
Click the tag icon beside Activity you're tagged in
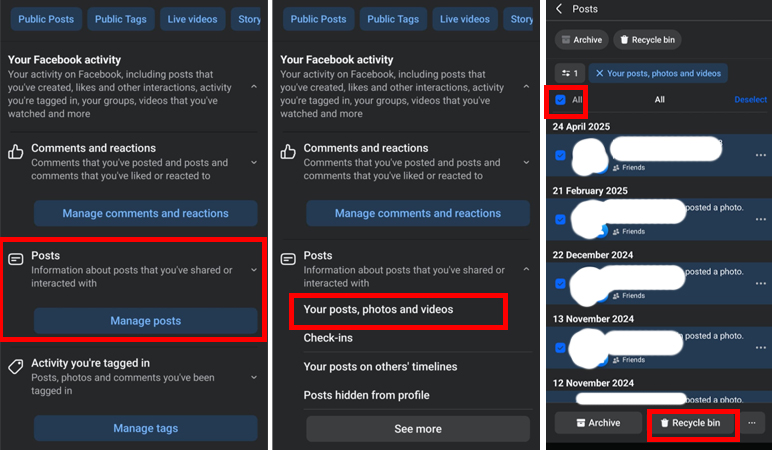tap(16, 366)
